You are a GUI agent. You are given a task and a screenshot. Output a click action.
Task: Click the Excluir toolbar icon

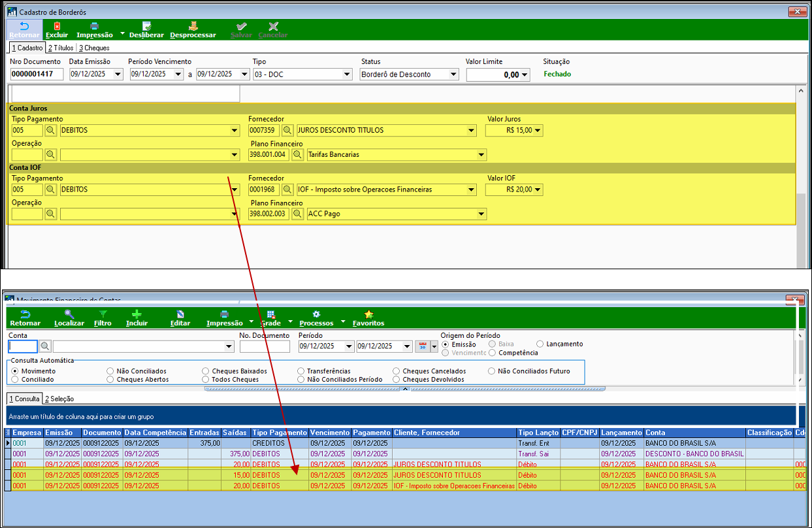tap(57, 27)
